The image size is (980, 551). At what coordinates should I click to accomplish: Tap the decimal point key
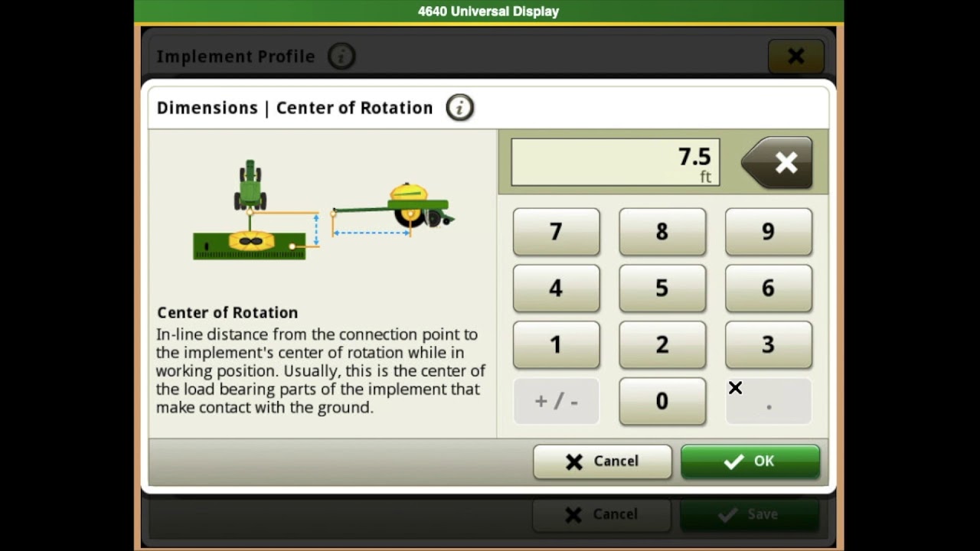(x=768, y=402)
